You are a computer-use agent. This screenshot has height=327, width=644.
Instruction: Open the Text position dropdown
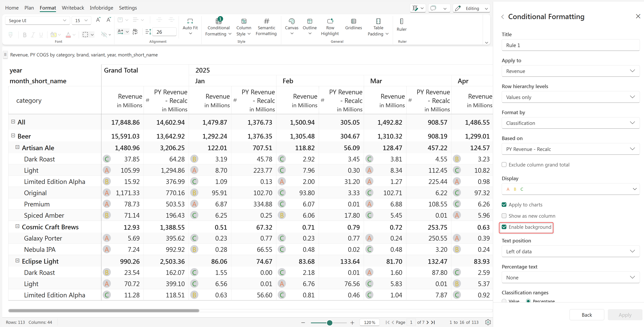click(x=570, y=251)
